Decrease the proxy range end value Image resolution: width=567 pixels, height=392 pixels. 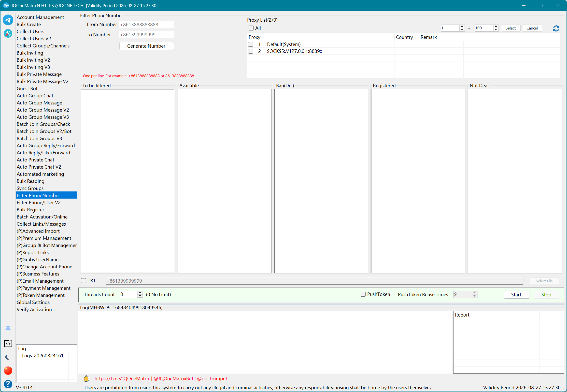pos(496,30)
